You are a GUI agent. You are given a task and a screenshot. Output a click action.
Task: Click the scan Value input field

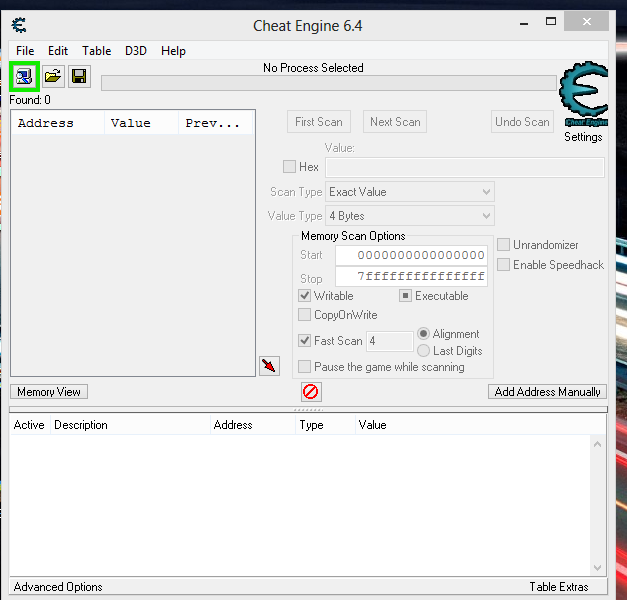465,167
